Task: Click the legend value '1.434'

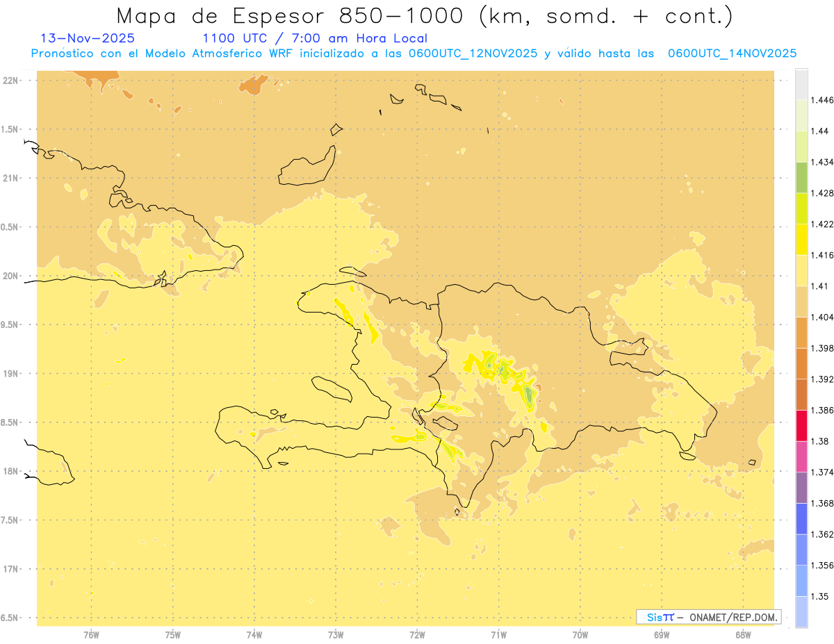Action: [x=824, y=163]
